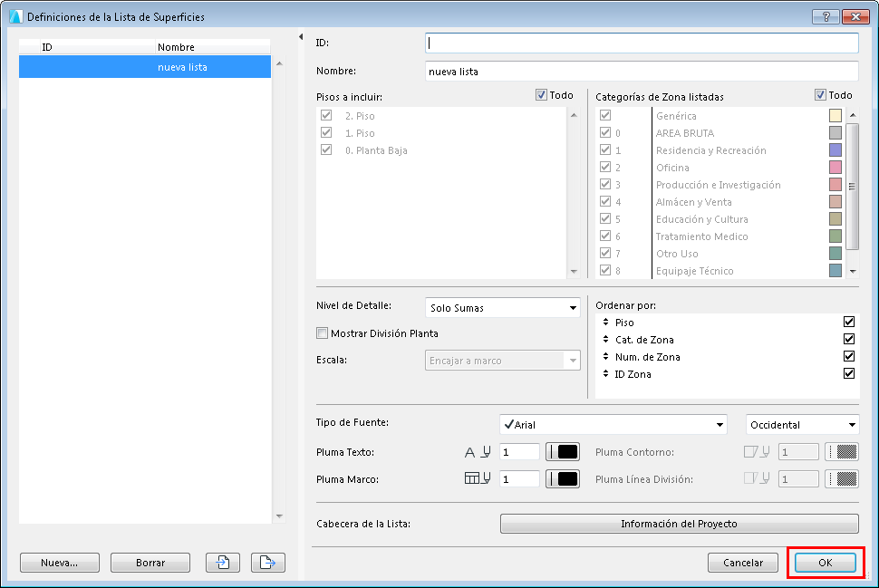879x588 pixels.
Task: Open the Pluma Marco color pen picker
Action: click(562, 478)
